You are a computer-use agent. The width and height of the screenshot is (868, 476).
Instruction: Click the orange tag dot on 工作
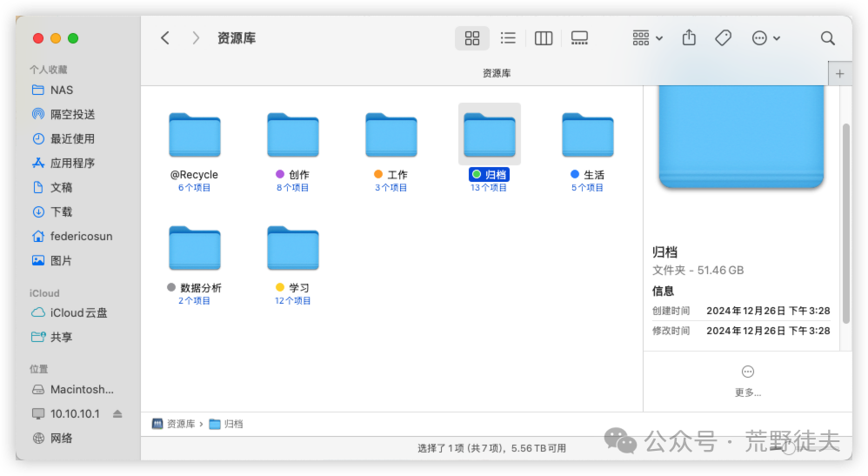pyautogui.click(x=378, y=175)
